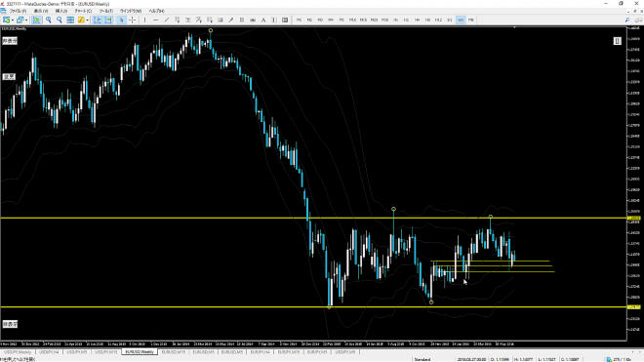Select the crosshair tool
Viewport: 644px width, 362px height.
point(133,20)
